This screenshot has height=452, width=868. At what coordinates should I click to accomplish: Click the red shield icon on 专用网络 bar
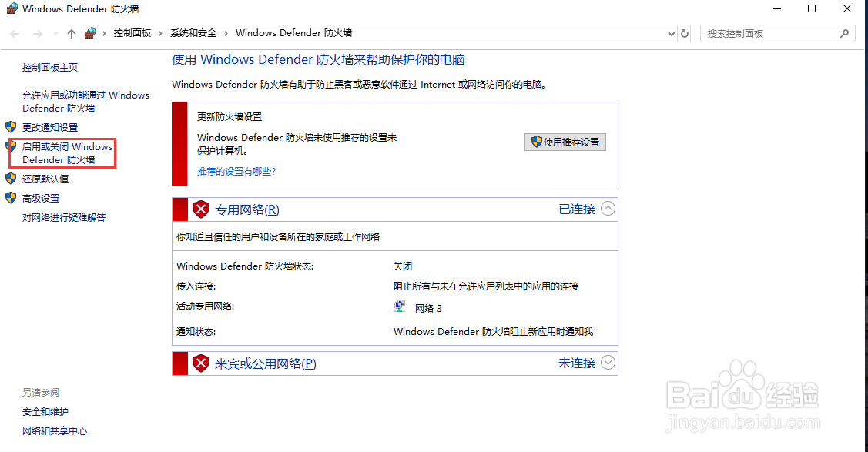pyautogui.click(x=200, y=209)
